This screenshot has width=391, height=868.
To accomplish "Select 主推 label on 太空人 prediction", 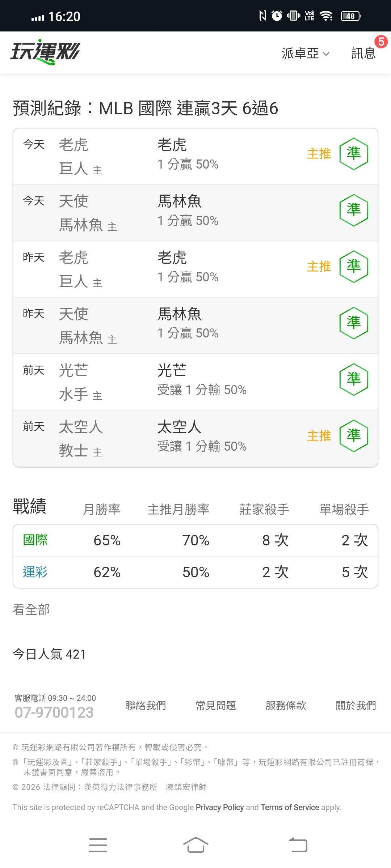I will coord(319,436).
